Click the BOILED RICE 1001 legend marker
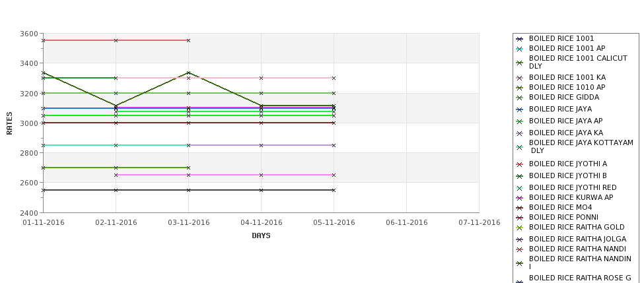This screenshot has height=283, width=644. tap(520, 40)
